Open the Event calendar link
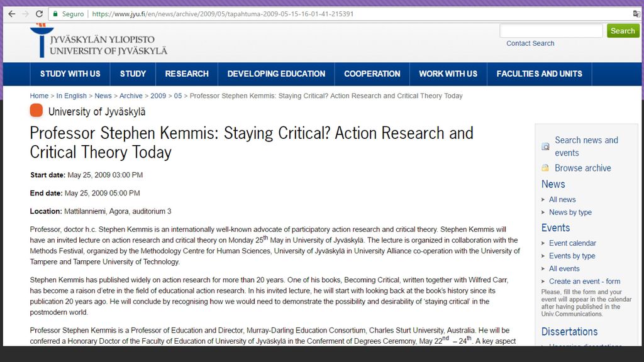 click(572, 243)
